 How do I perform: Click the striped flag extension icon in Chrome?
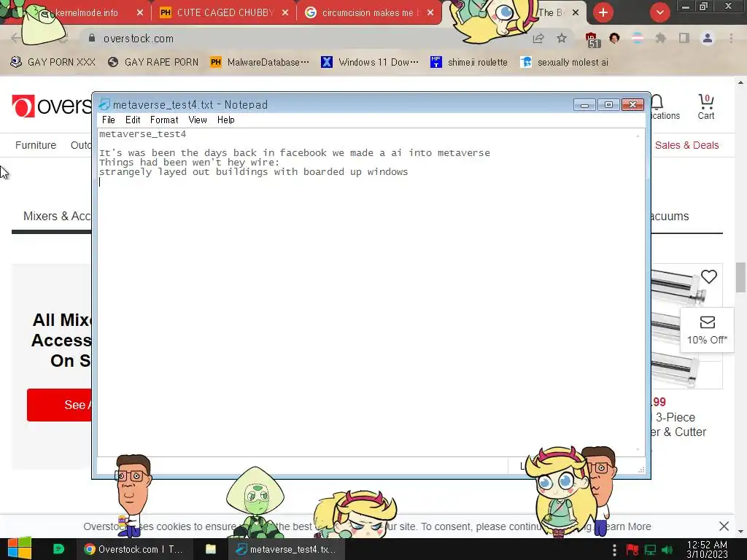click(638, 39)
